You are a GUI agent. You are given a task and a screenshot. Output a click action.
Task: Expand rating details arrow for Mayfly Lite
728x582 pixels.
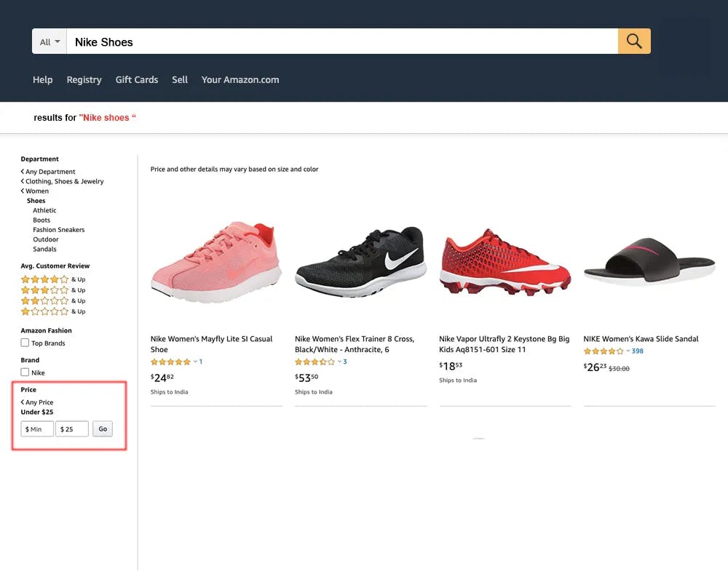pos(195,362)
